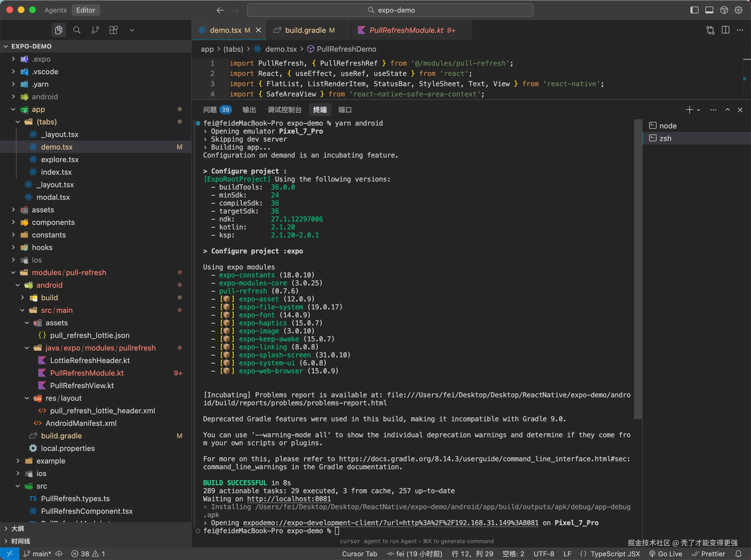Click the Go Live status button

point(666,554)
